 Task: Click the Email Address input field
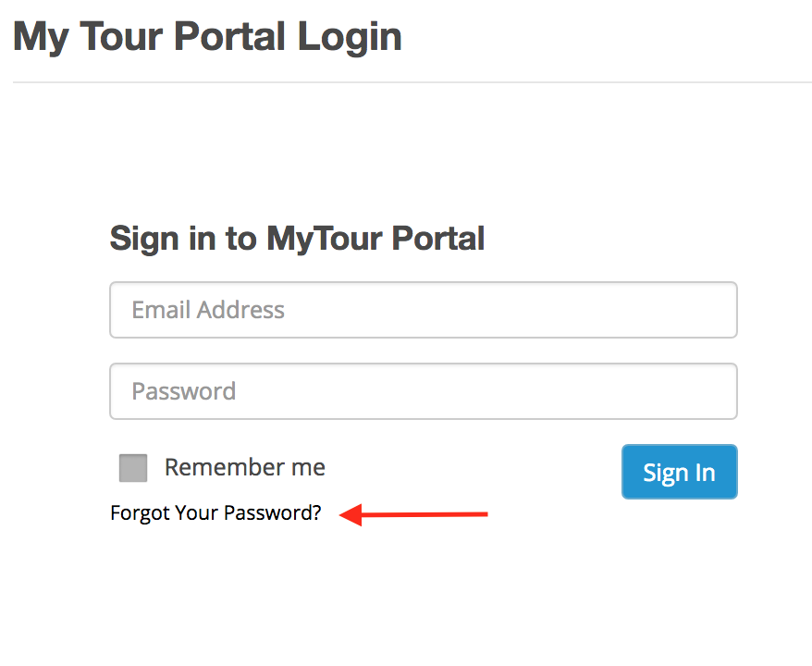click(x=423, y=310)
